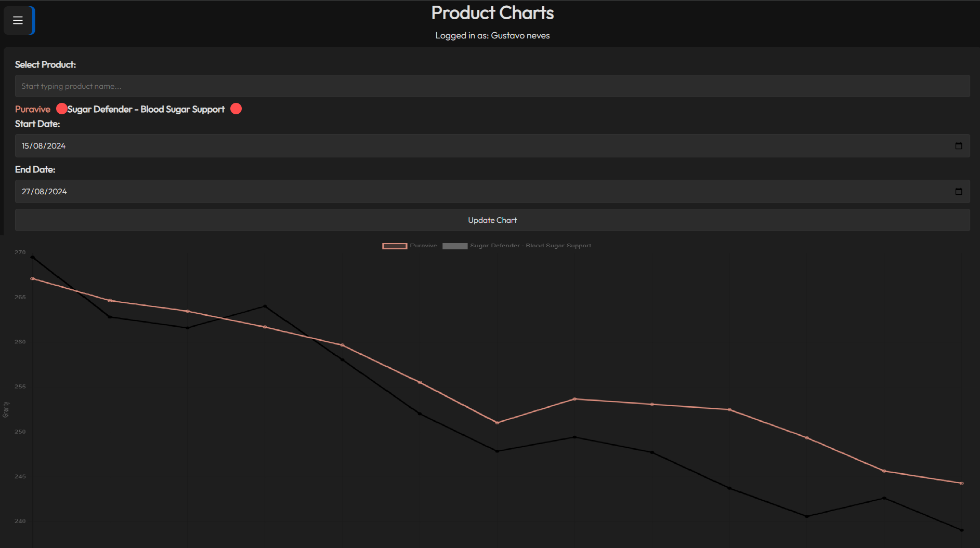The height and width of the screenshot is (548, 980).
Task: Toggle Puravive series in chart legend
Action: [x=410, y=246]
